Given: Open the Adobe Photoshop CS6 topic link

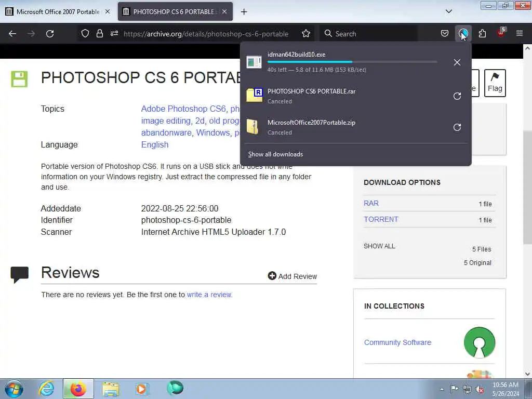Looking at the screenshot, I should click(x=183, y=109).
